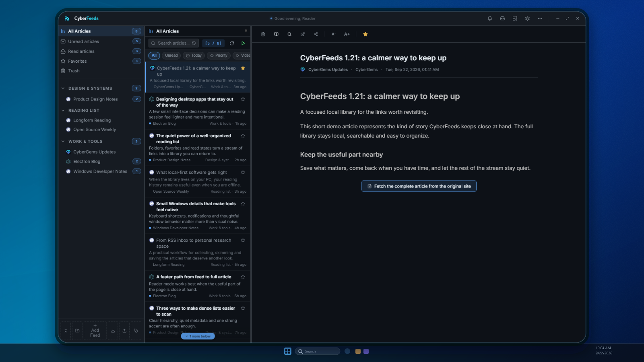Fetch full article via document toolbar icon
This screenshot has width=644, height=362.
coord(263,34)
